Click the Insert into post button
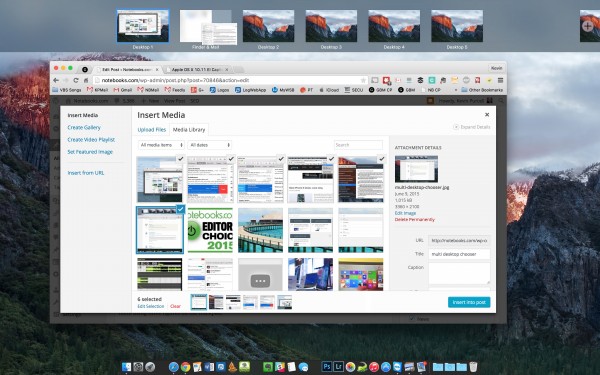600x375 pixels. click(469, 302)
